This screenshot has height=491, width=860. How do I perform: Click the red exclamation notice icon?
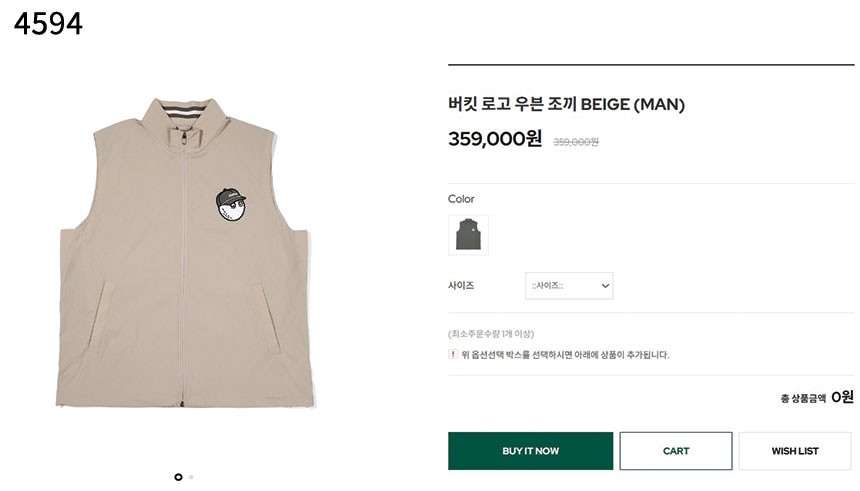click(453, 354)
